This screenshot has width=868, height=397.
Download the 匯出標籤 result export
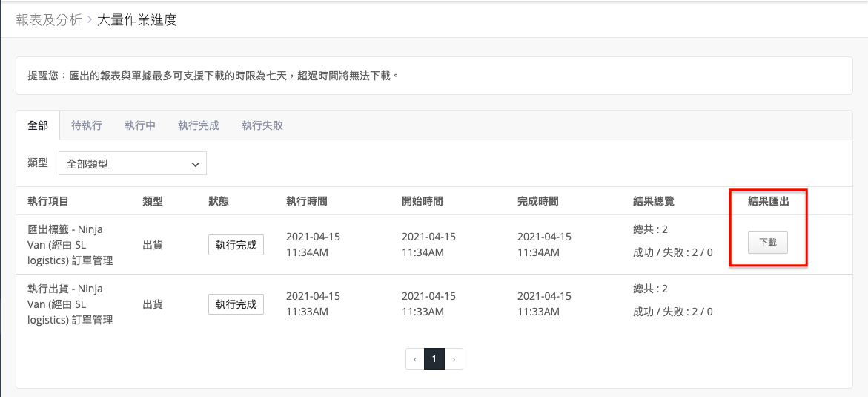pos(768,243)
